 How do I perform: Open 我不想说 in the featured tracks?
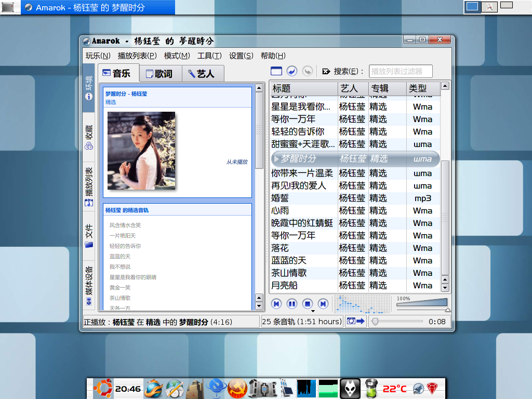pyautogui.click(x=120, y=267)
